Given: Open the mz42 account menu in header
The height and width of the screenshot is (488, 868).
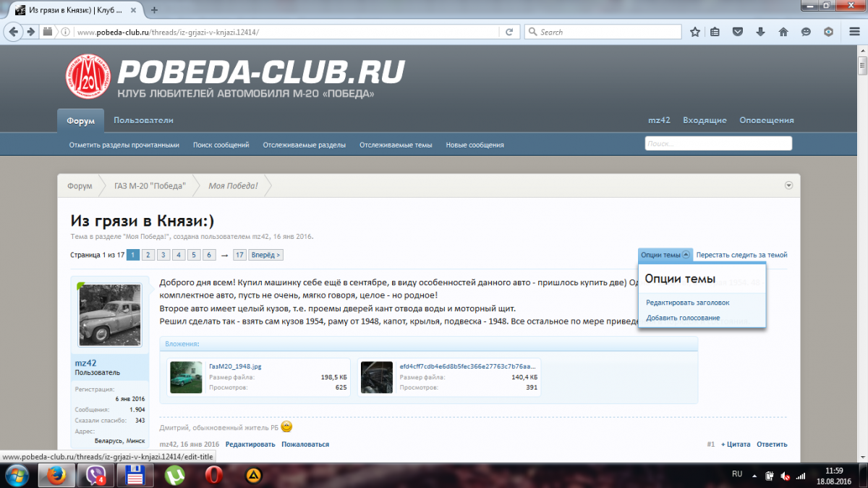Looking at the screenshot, I should pyautogui.click(x=660, y=120).
